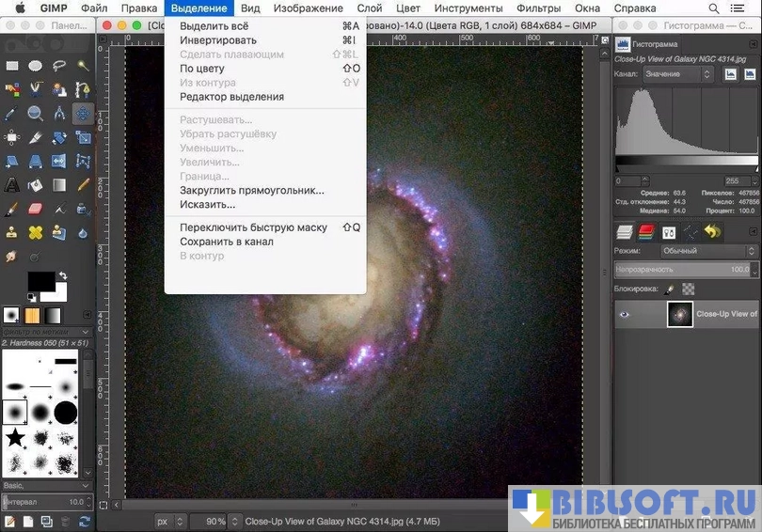Toggle lock pixels for the layer
The image size is (762, 532).
670,289
